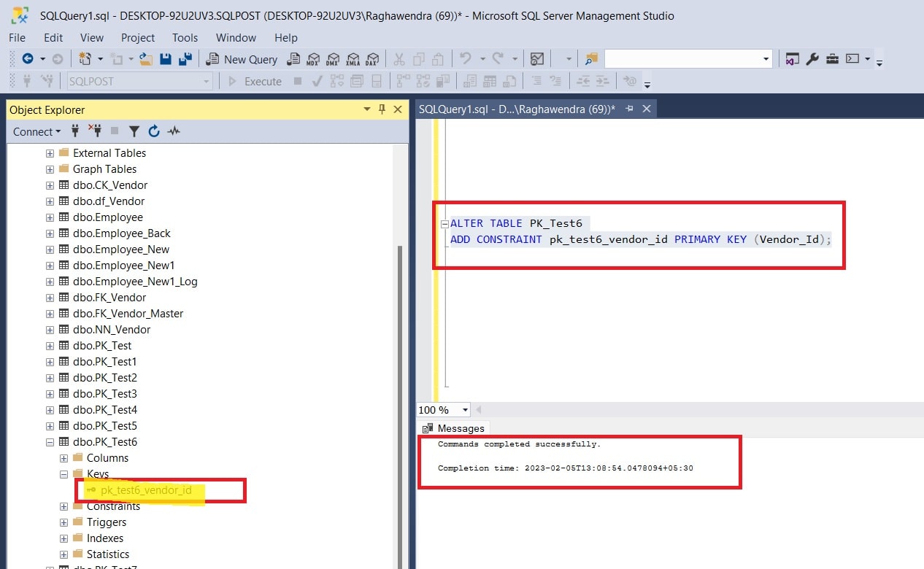The width and height of the screenshot is (924, 569).
Task: Click Object Explorer Disconnect icon
Action: (95, 131)
